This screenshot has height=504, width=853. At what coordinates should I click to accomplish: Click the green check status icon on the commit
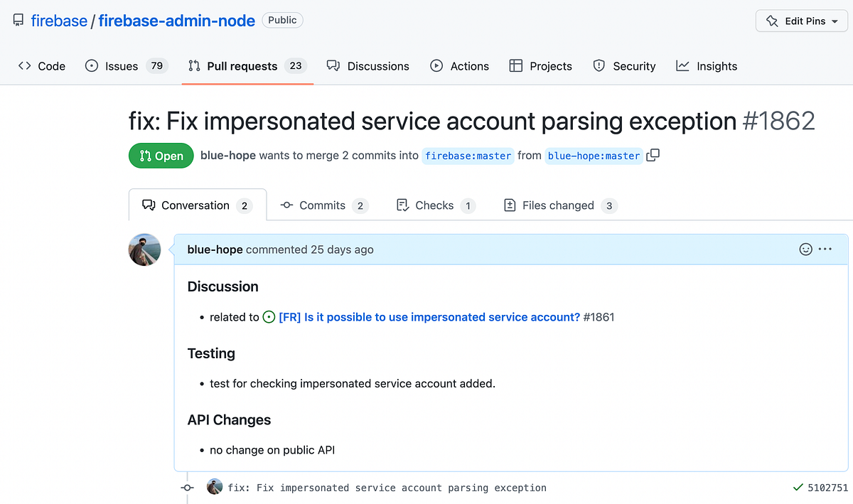[799, 488]
